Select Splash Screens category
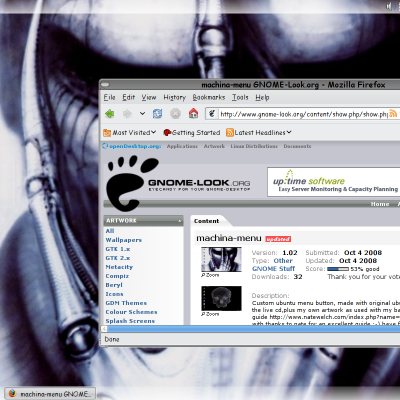The width and height of the screenshot is (400, 400). [130, 321]
